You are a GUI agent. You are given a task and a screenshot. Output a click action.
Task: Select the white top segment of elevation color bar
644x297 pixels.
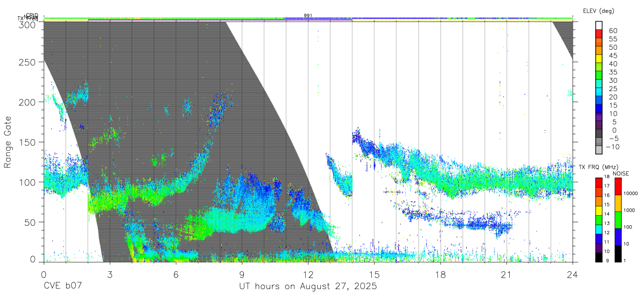[x=599, y=25]
